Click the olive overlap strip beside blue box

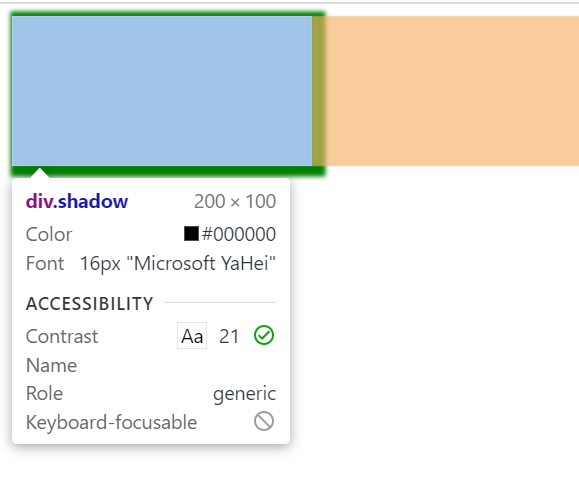coord(318,91)
